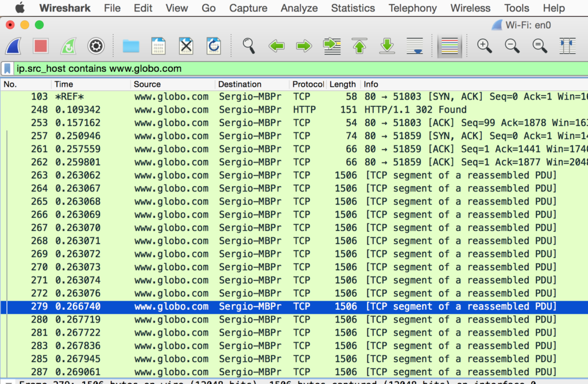Sort by the Time column header
Viewport: 588px width, 384px height.
[90, 84]
